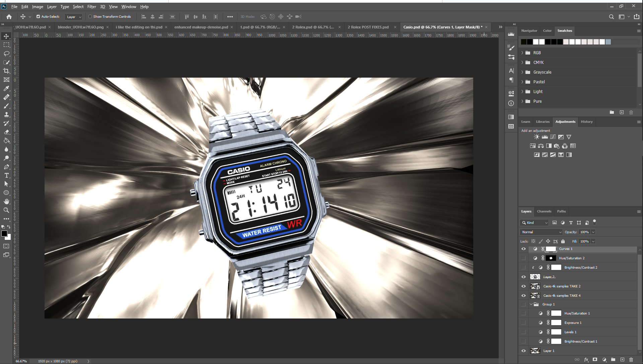Image resolution: width=643 pixels, height=364 pixels.
Task: Expand the Grayscale swatch folder
Action: pos(522,72)
